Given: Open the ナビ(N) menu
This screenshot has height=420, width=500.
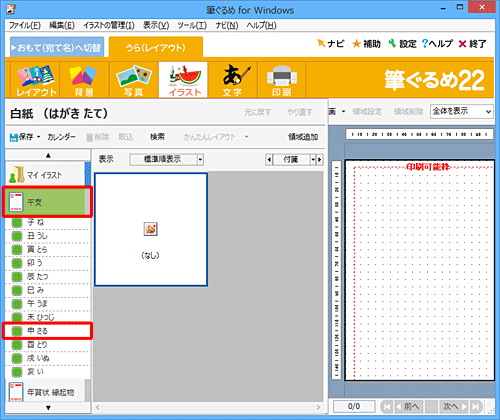Looking at the screenshot, I should tap(227, 25).
